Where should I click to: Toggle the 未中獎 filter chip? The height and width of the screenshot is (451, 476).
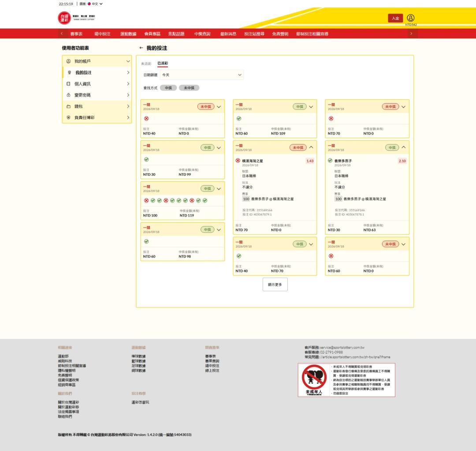189,88
